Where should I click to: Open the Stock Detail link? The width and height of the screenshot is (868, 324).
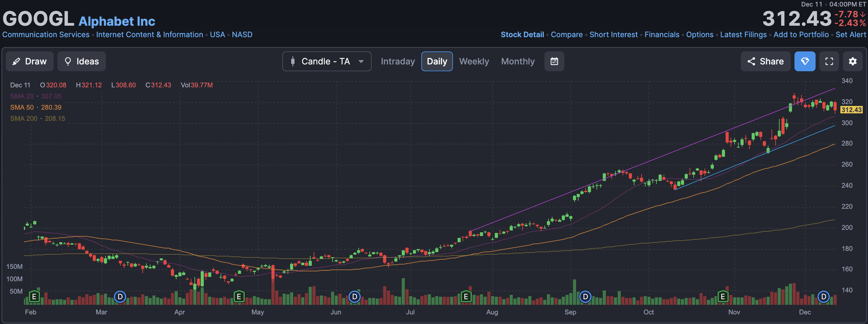pos(522,35)
